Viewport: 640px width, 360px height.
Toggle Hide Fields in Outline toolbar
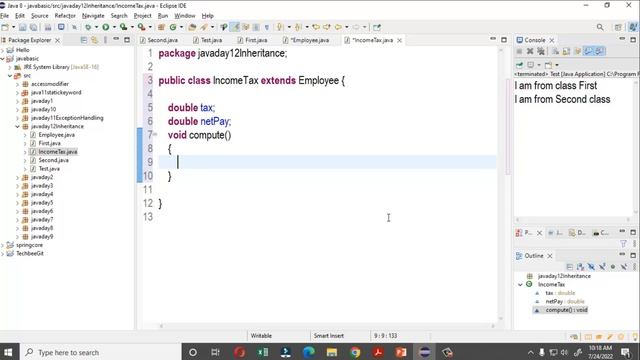[x=591, y=267]
